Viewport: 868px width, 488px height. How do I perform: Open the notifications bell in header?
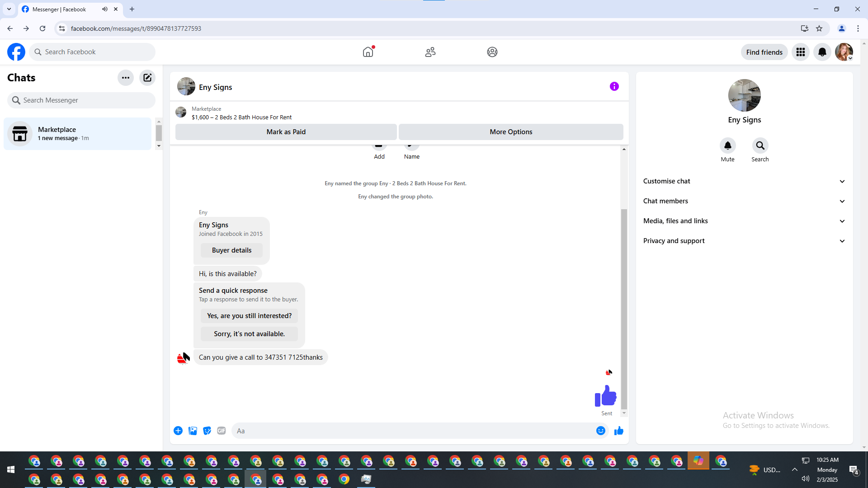822,52
